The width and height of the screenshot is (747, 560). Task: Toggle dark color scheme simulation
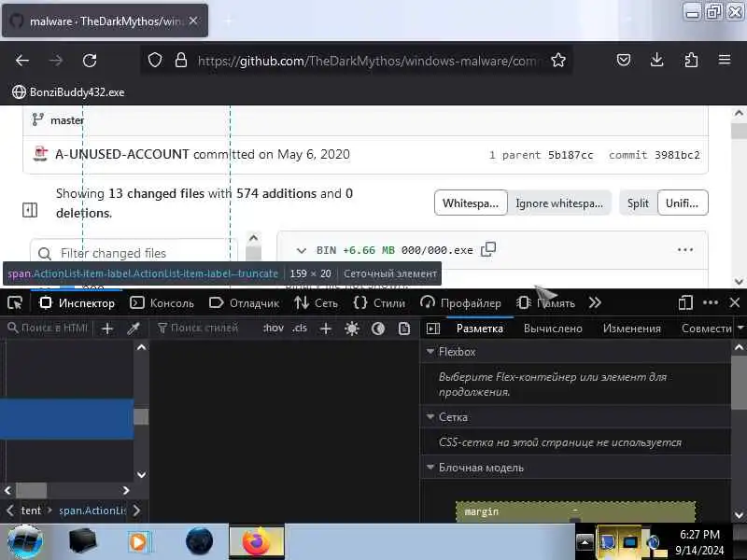[378, 329]
